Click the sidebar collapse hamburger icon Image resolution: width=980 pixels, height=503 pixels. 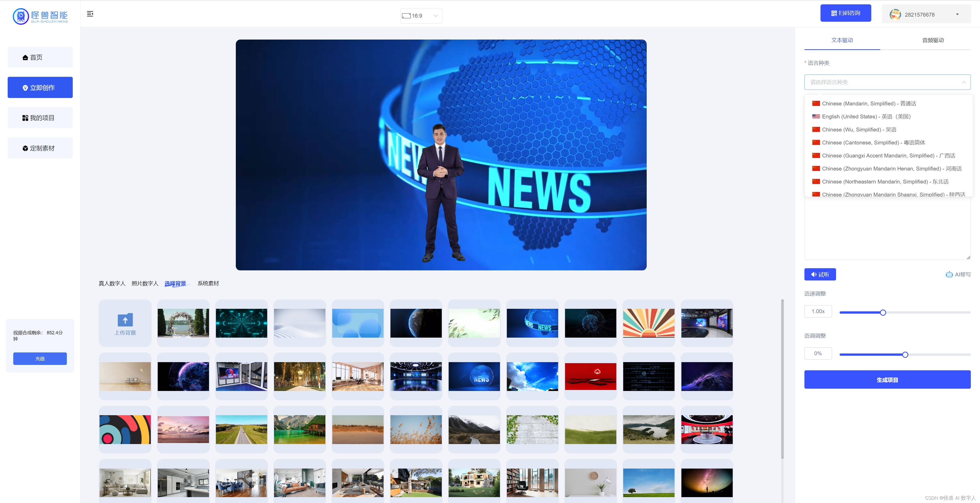tap(90, 14)
